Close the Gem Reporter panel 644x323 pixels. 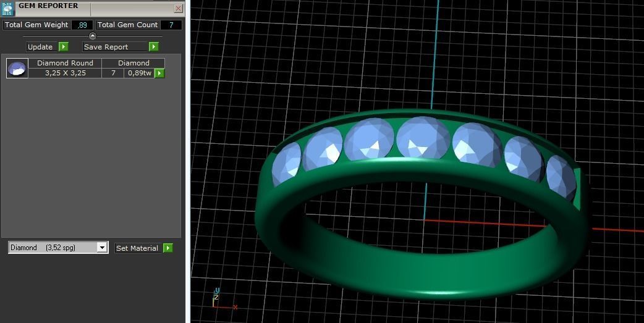coord(178,8)
